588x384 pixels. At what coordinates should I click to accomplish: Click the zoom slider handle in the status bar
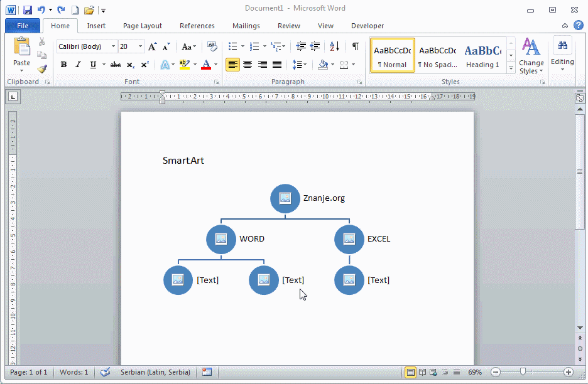click(x=523, y=372)
